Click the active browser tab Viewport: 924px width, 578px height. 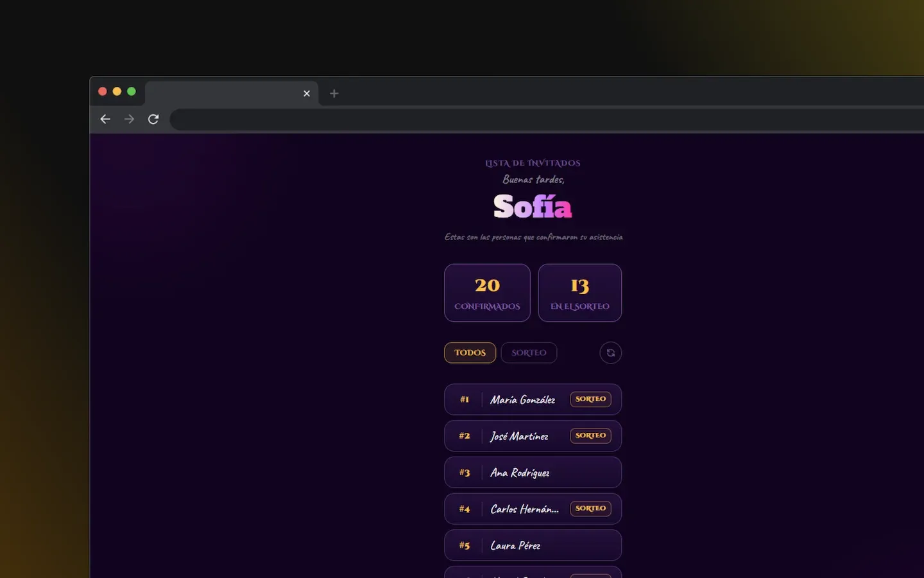(232, 94)
